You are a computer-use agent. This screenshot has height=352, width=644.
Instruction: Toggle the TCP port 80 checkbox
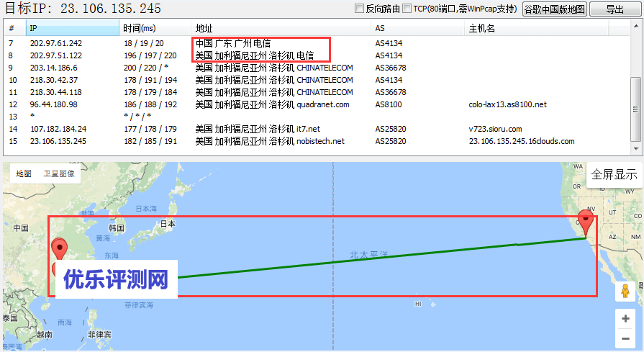tap(407, 9)
